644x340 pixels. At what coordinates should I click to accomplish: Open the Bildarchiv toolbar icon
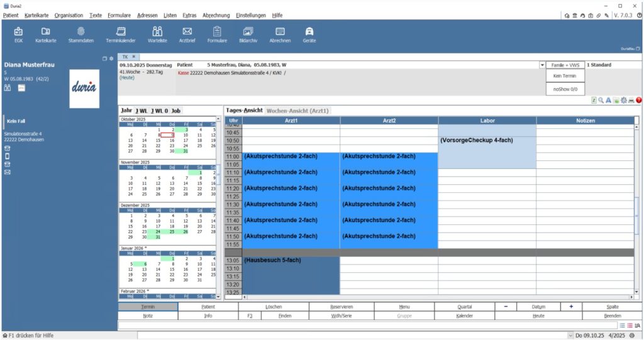tap(248, 35)
